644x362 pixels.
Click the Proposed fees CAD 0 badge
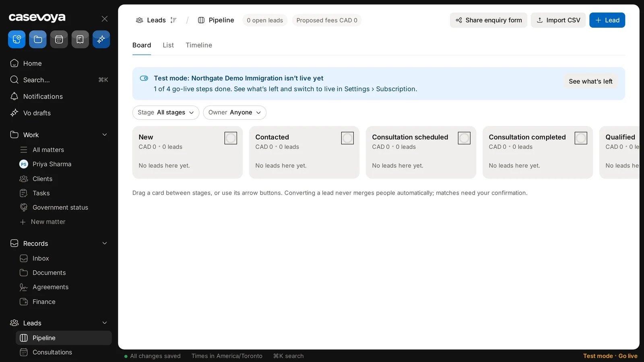pos(327,20)
